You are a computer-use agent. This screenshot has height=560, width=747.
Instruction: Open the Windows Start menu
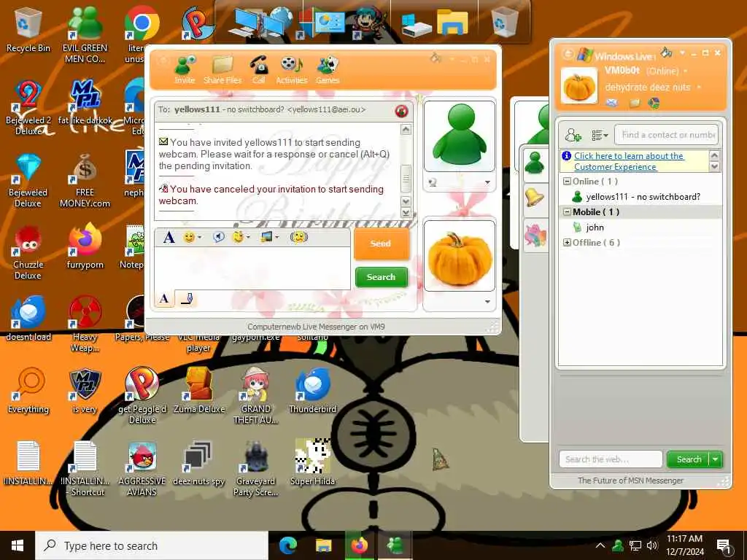tap(18, 545)
